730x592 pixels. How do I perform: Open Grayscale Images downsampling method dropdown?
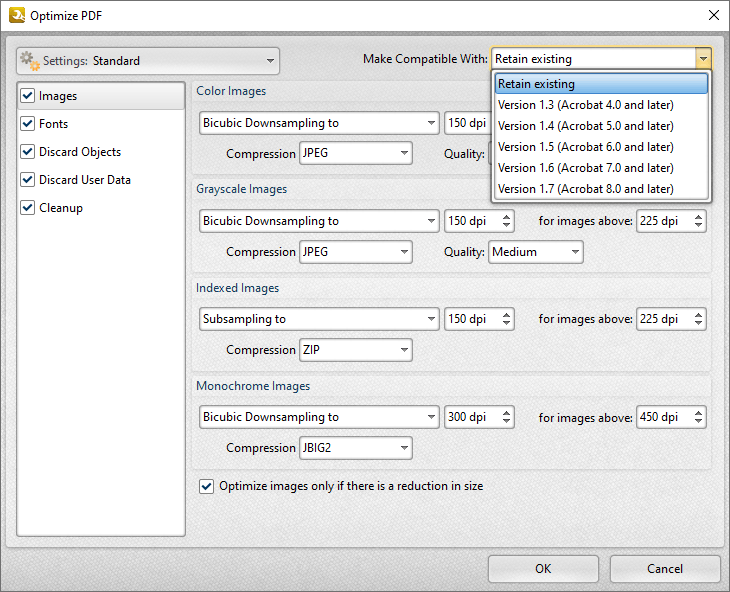(x=319, y=221)
